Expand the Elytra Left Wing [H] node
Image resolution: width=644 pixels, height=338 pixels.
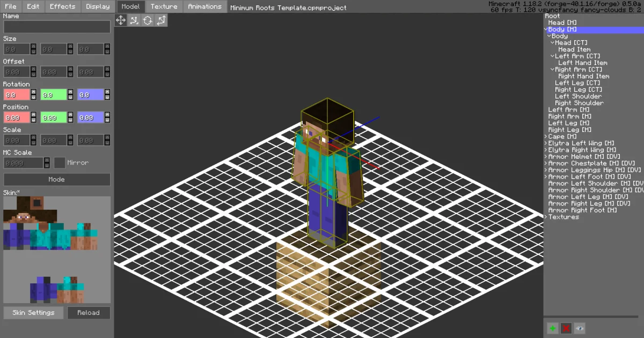(x=546, y=143)
